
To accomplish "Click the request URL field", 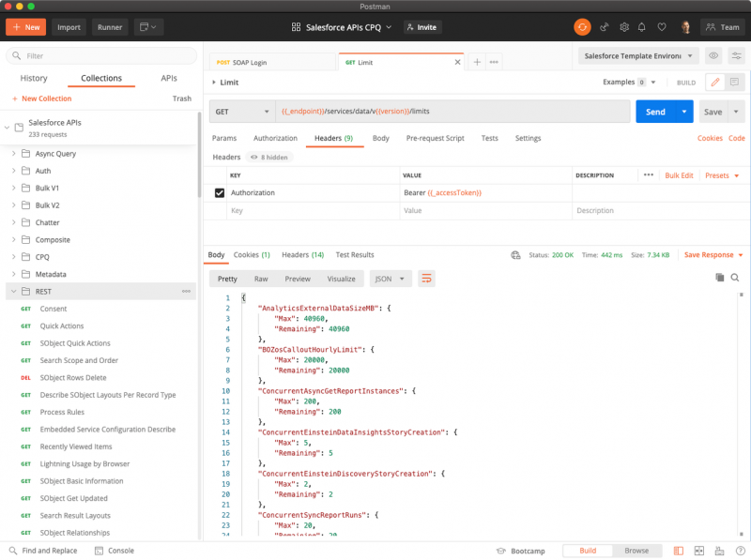I will tap(452, 112).
